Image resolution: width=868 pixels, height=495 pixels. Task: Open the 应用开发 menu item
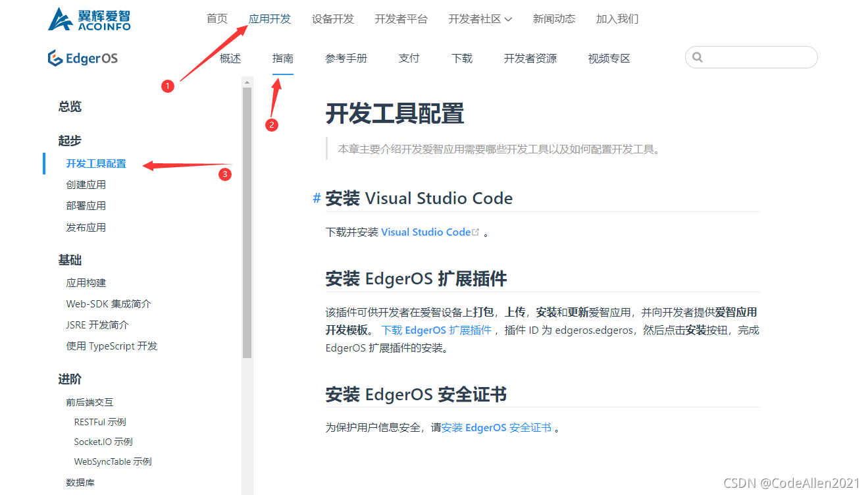[270, 19]
